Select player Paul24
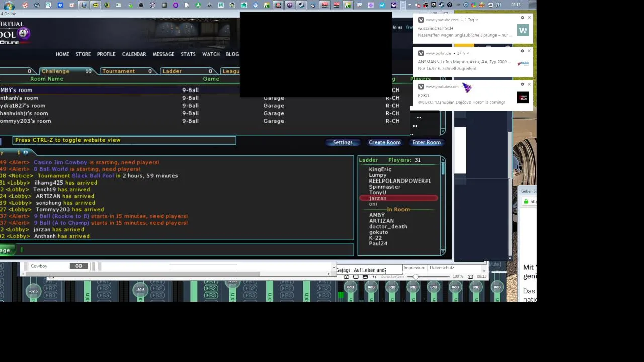The height and width of the screenshot is (362, 644). tap(378, 244)
